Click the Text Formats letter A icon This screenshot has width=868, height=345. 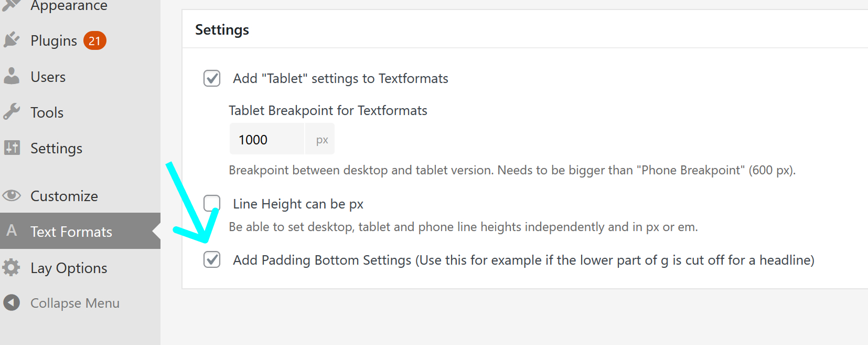click(x=12, y=231)
